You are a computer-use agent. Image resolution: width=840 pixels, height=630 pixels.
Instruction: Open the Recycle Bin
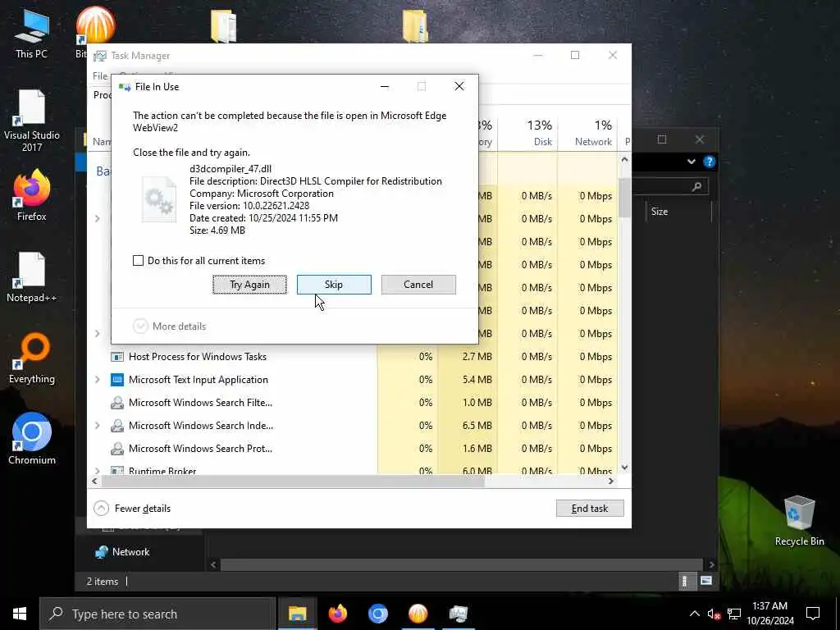799,521
